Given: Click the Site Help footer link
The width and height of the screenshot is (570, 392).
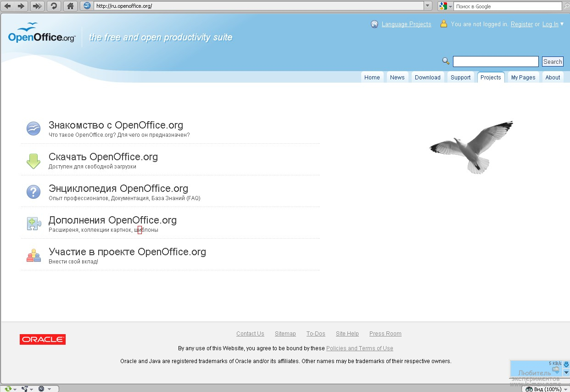Looking at the screenshot, I should coord(347,334).
